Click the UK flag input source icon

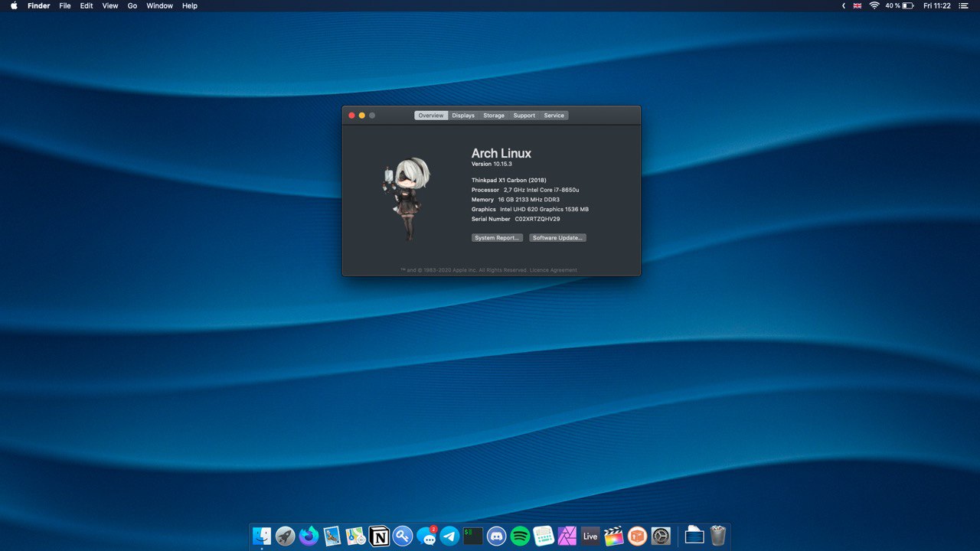(857, 5)
